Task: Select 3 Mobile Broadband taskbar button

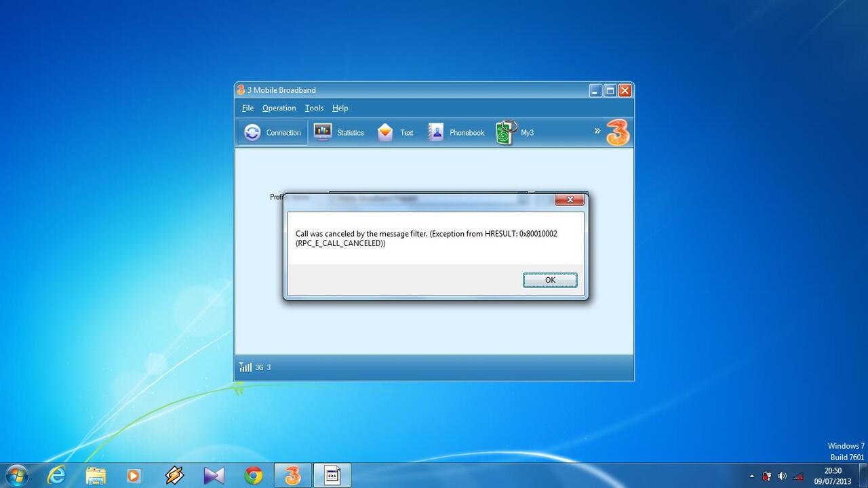Action: pyautogui.click(x=293, y=476)
